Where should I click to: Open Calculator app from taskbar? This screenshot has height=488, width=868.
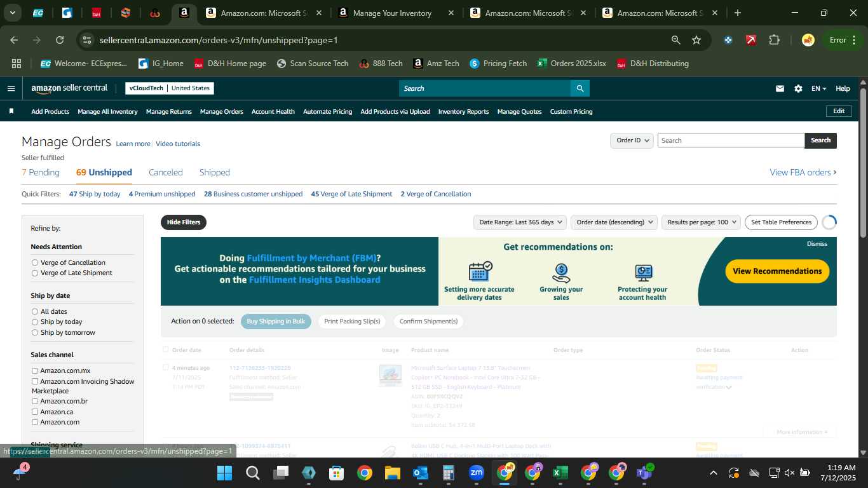pyautogui.click(x=448, y=473)
